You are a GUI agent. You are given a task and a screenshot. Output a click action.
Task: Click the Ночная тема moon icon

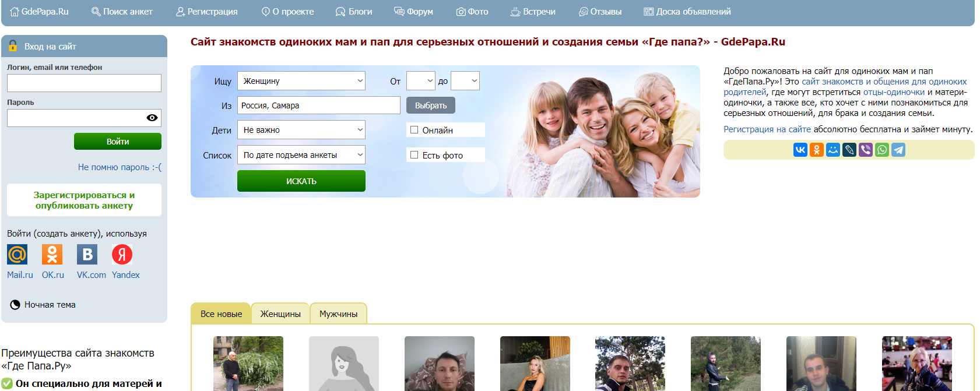pos(15,305)
